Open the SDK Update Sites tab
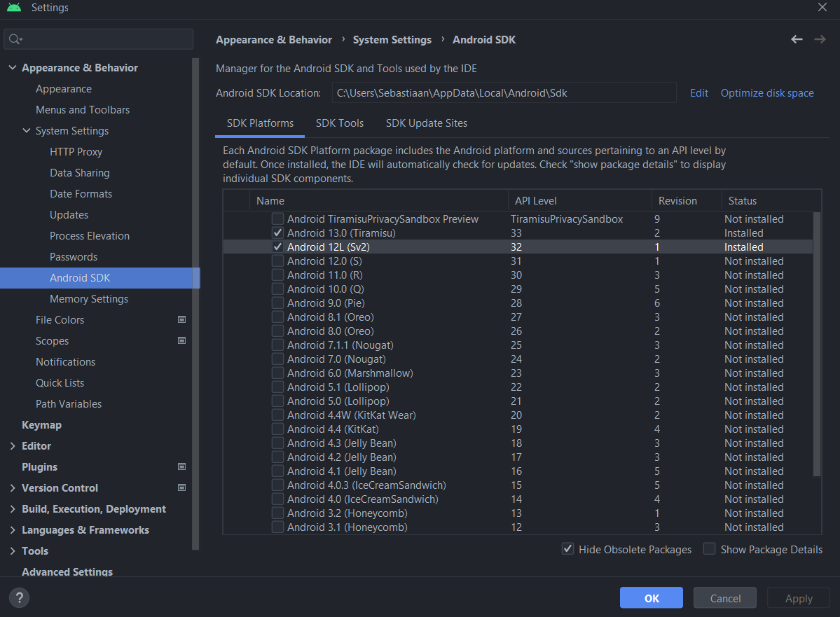Viewport: 840px width, 617px height. 426,123
